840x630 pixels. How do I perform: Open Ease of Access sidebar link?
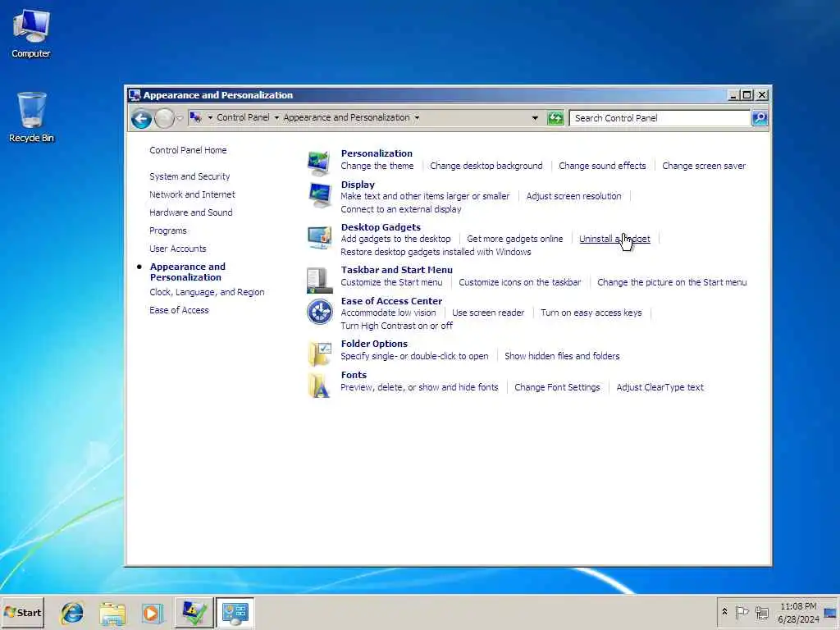(x=179, y=310)
